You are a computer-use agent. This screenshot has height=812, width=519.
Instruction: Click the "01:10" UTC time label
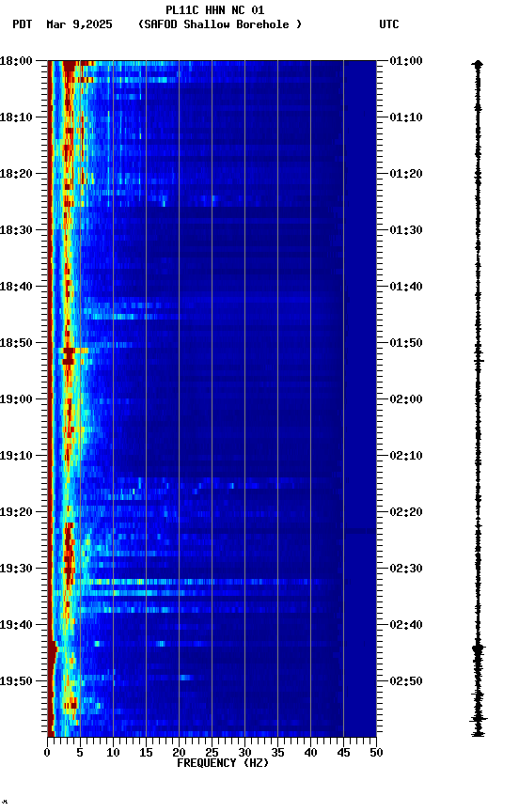406,117
